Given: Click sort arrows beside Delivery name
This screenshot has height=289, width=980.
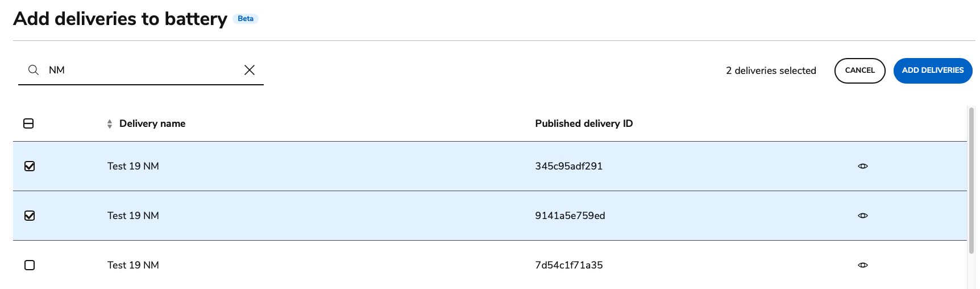Looking at the screenshot, I should [110, 124].
